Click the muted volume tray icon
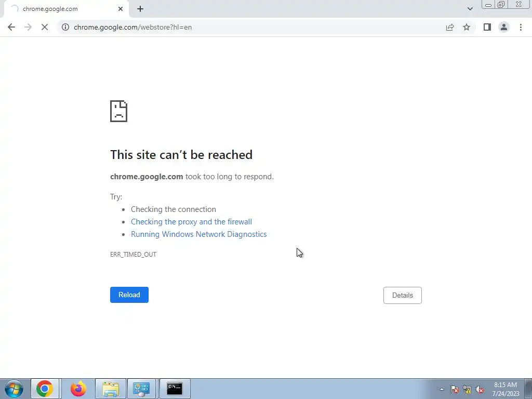 [480, 389]
